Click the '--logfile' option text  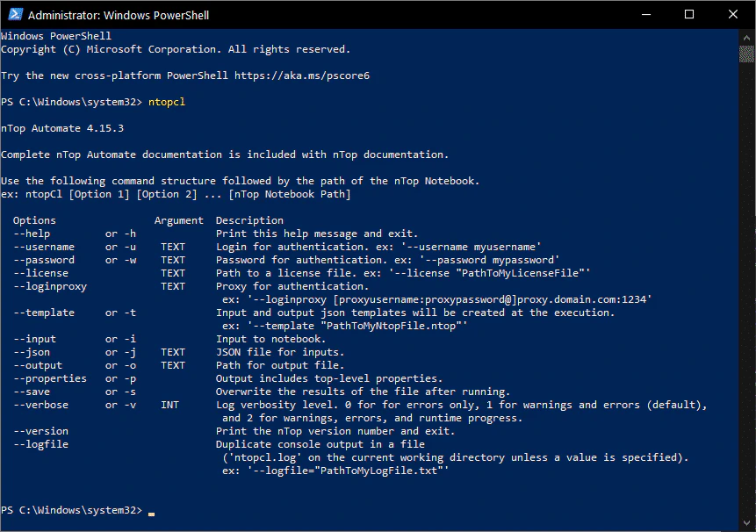41,444
